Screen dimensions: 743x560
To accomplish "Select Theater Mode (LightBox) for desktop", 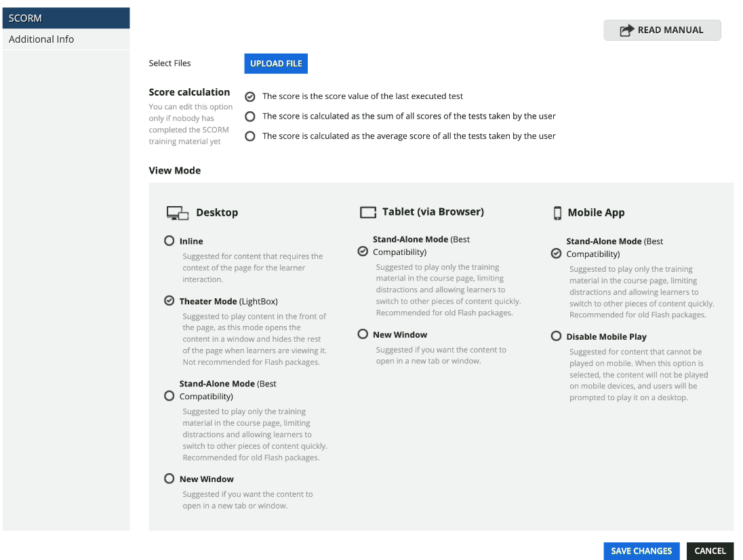I will pyautogui.click(x=169, y=301).
